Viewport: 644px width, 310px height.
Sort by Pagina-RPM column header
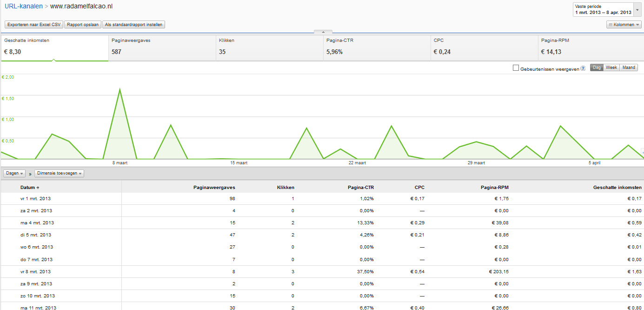pyautogui.click(x=494, y=188)
